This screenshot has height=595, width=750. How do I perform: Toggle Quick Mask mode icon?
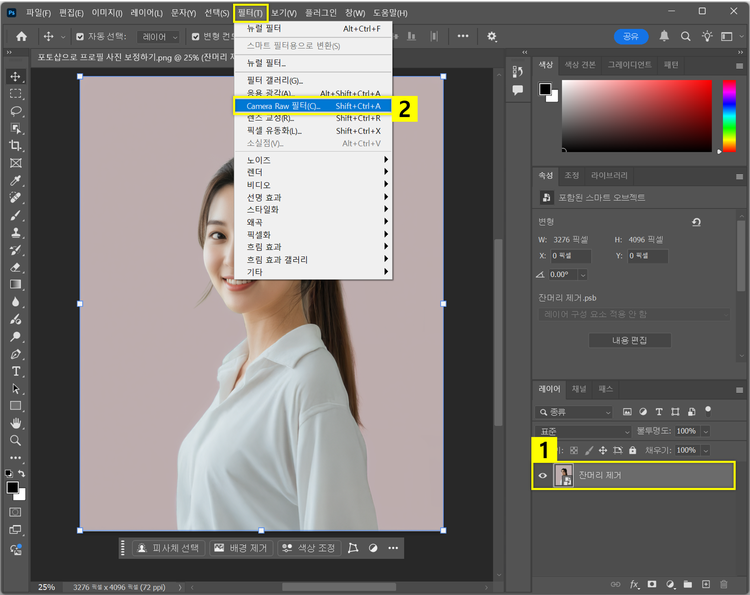point(15,512)
